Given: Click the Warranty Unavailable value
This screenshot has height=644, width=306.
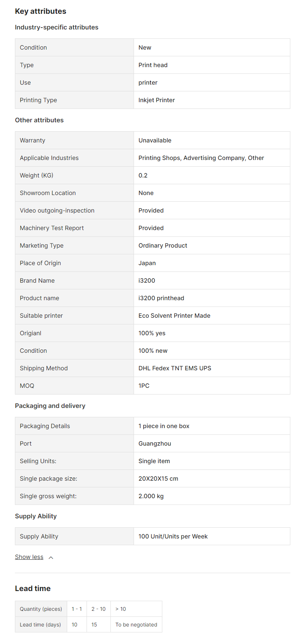Looking at the screenshot, I should pyautogui.click(x=155, y=140).
